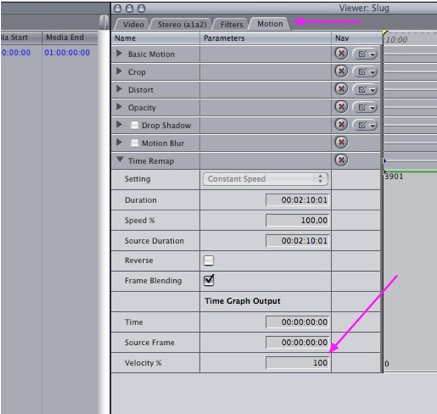Click the Speed % value field
Viewport: 437px width, 414px height.
tap(298, 220)
